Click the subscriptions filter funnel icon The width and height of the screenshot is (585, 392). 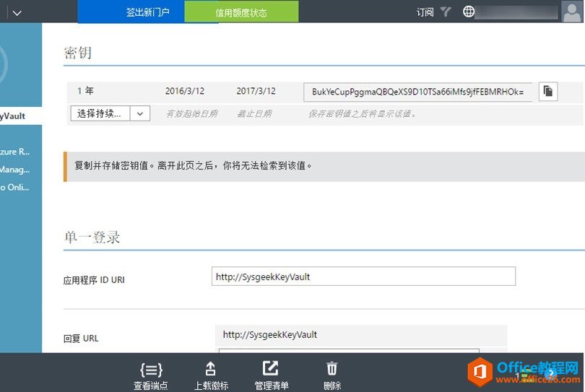click(446, 12)
